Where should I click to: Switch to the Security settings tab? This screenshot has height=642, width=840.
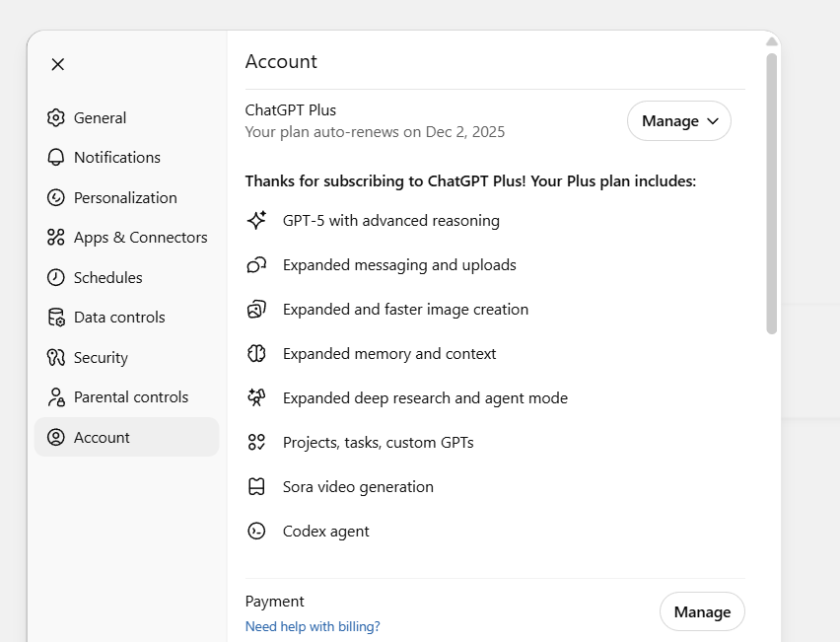101,358
